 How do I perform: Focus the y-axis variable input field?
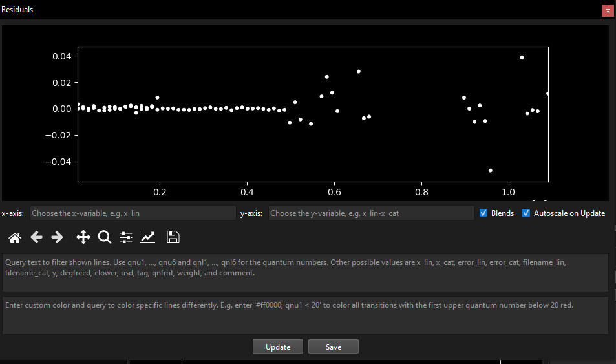371,213
